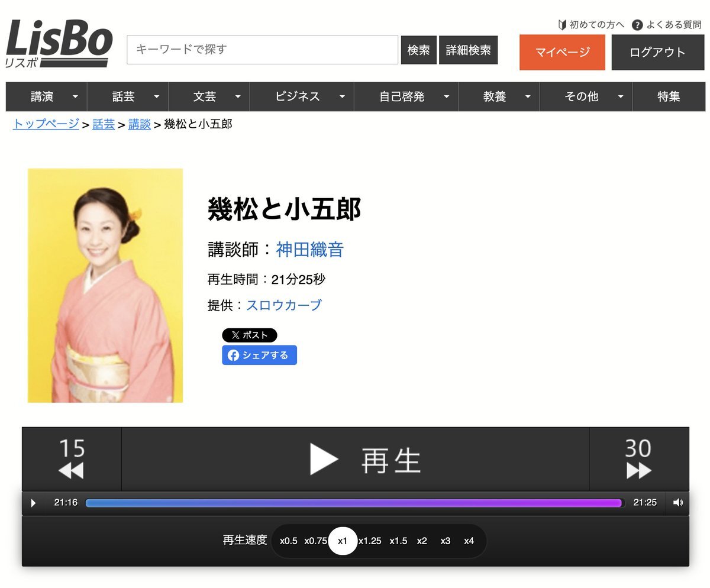Expand the 話芸 category menu
The height and width of the screenshot is (588, 710).
click(x=128, y=96)
